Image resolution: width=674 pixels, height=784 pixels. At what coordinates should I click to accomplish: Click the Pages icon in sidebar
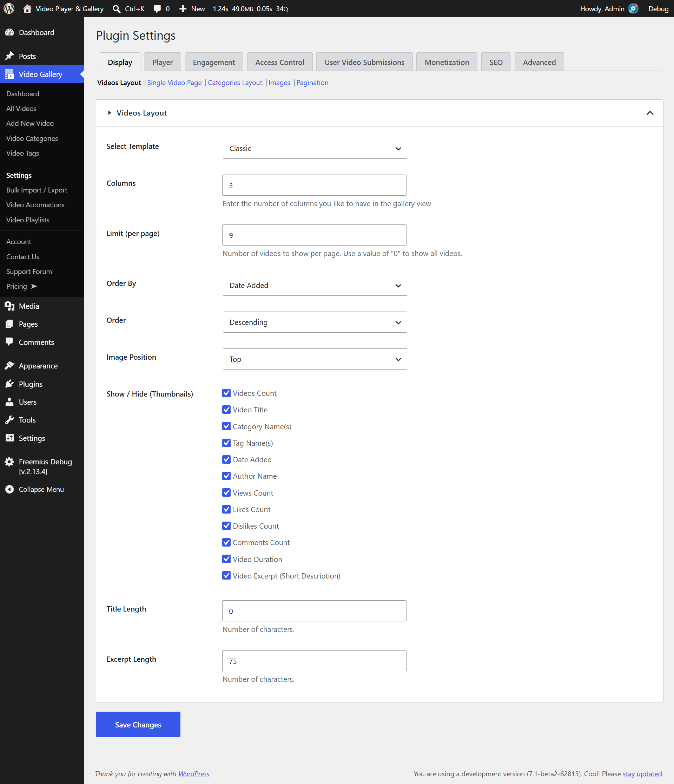click(x=9, y=324)
